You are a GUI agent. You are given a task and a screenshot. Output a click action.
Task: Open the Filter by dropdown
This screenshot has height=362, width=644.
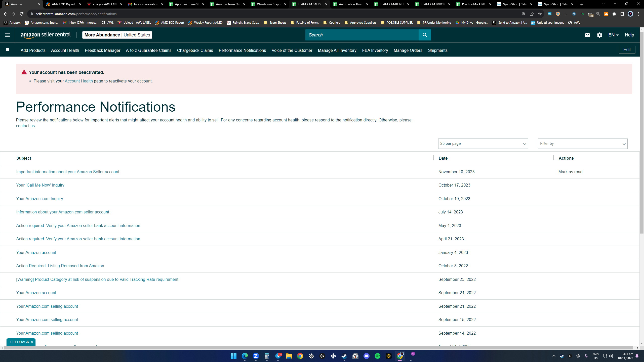click(583, 144)
